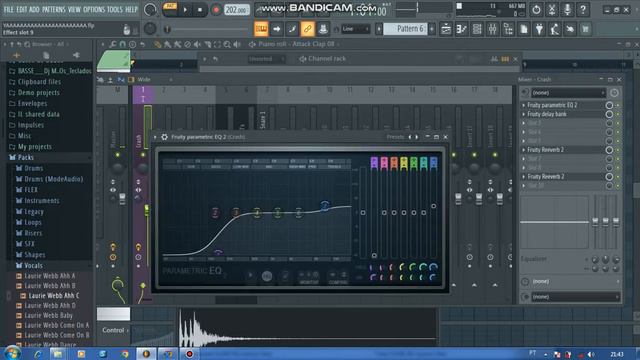Open the PATTERNS menu
Image resolution: width=640 pixels, height=360 pixels.
[53, 9]
